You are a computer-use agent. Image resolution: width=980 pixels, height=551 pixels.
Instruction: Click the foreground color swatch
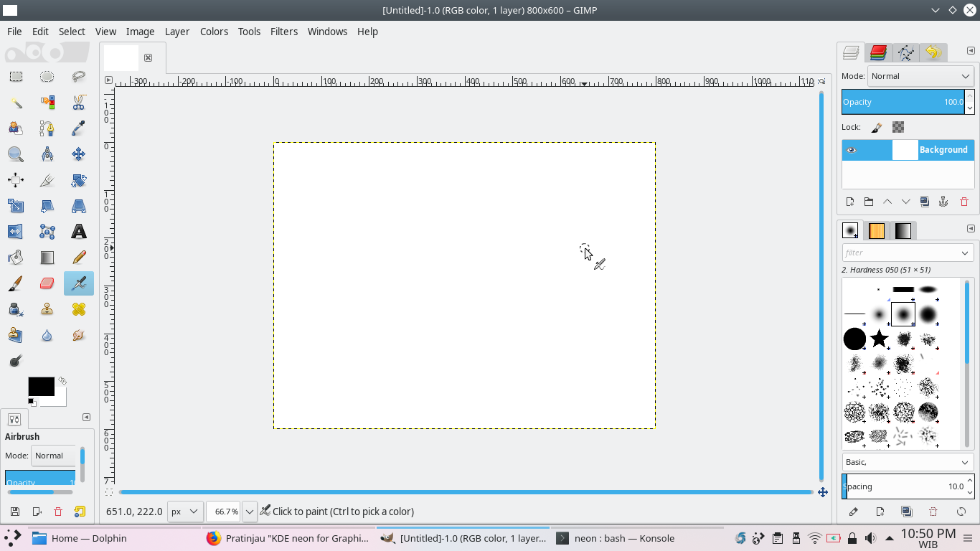pos(41,385)
